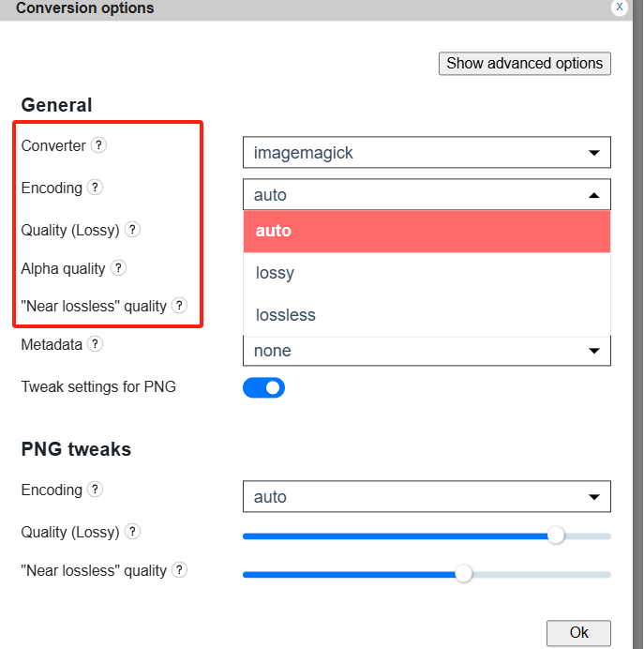This screenshot has width=644, height=649.
Task: Open the Metadata dropdown set to none
Action: click(427, 351)
